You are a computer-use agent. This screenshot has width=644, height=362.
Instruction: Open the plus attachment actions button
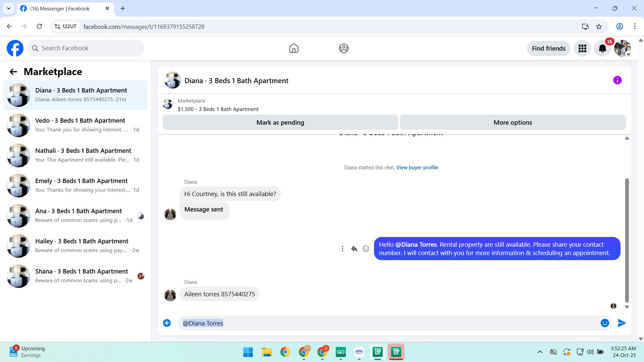tap(167, 323)
